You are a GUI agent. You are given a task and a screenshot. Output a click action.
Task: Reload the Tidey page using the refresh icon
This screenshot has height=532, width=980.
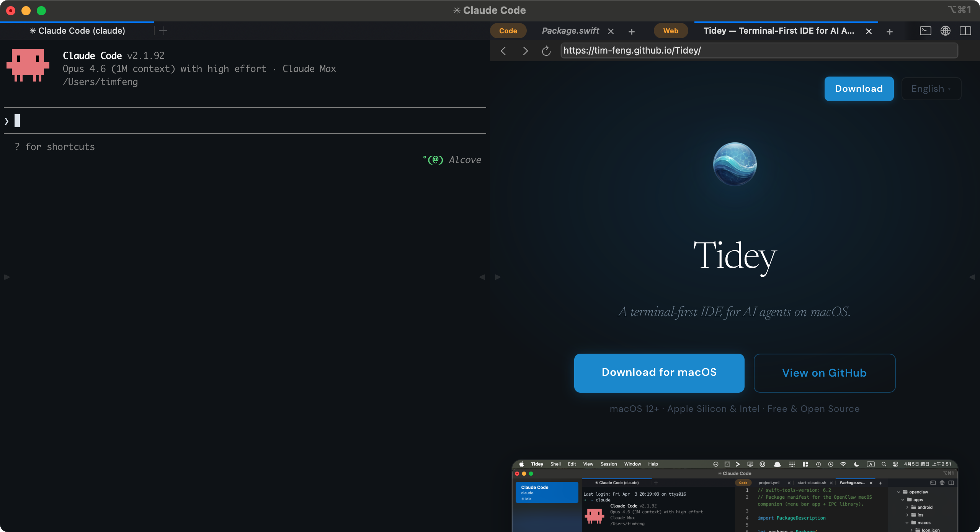(546, 51)
